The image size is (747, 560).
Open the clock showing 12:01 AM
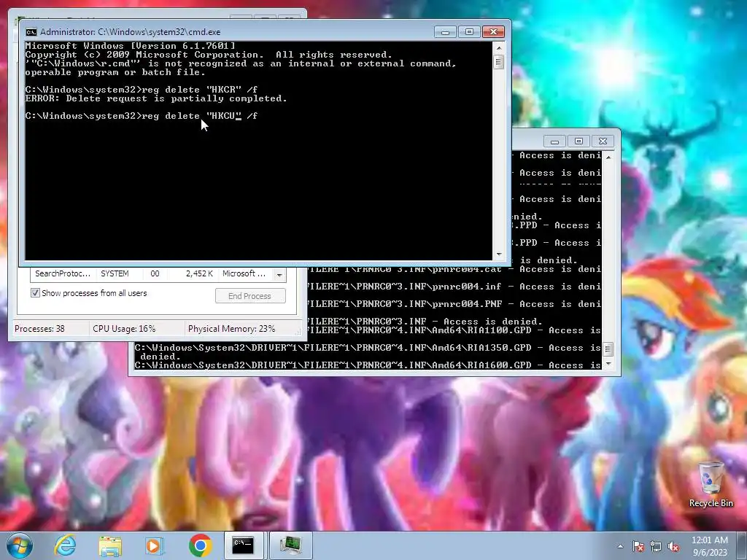point(709,545)
